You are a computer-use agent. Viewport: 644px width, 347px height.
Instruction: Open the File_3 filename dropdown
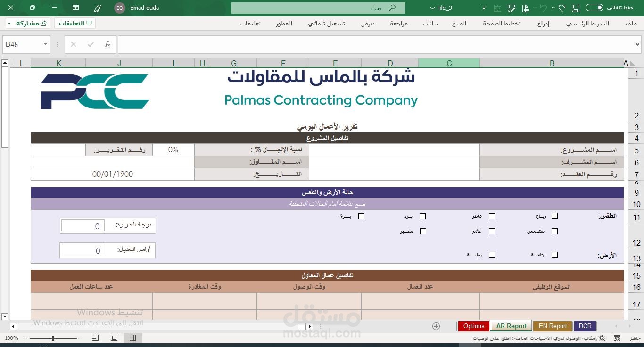coord(433,8)
